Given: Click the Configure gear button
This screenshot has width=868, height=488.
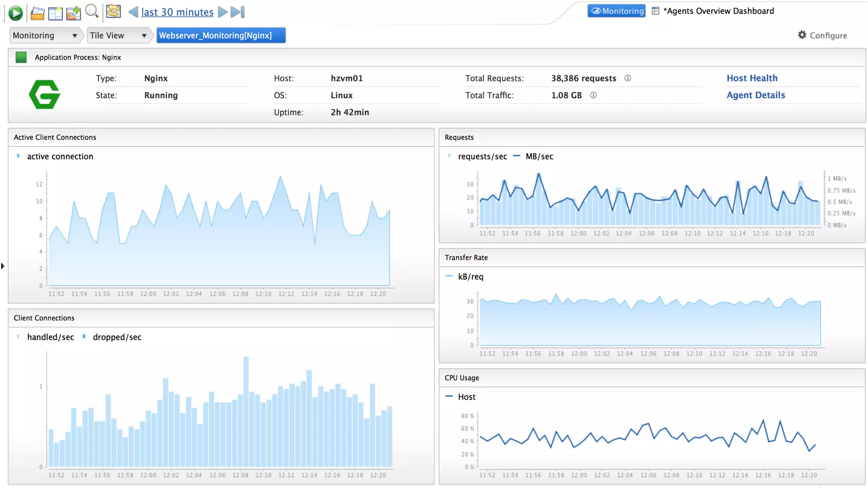Looking at the screenshot, I should tap(822, 36).
